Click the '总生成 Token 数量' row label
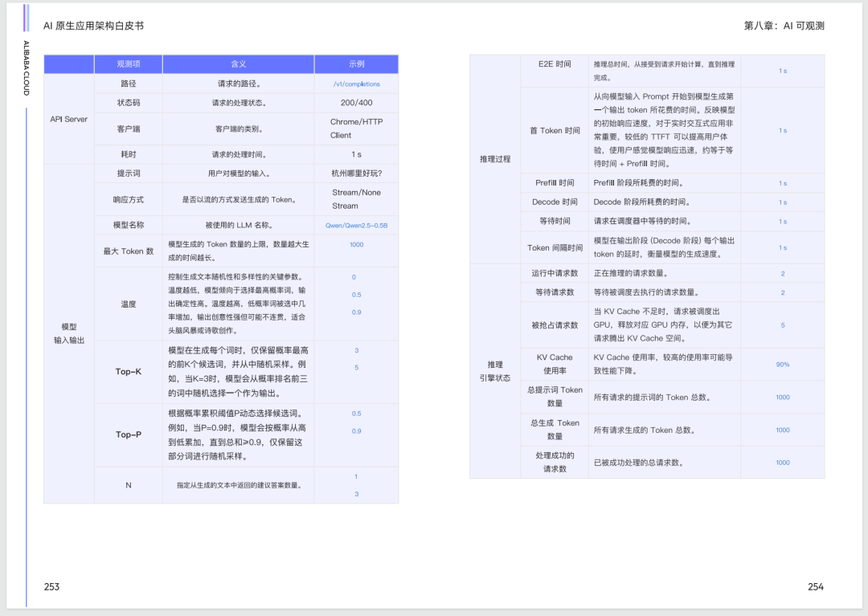This screenshot has height=616, width=868. pyautogui.click(x=555, y=430)
